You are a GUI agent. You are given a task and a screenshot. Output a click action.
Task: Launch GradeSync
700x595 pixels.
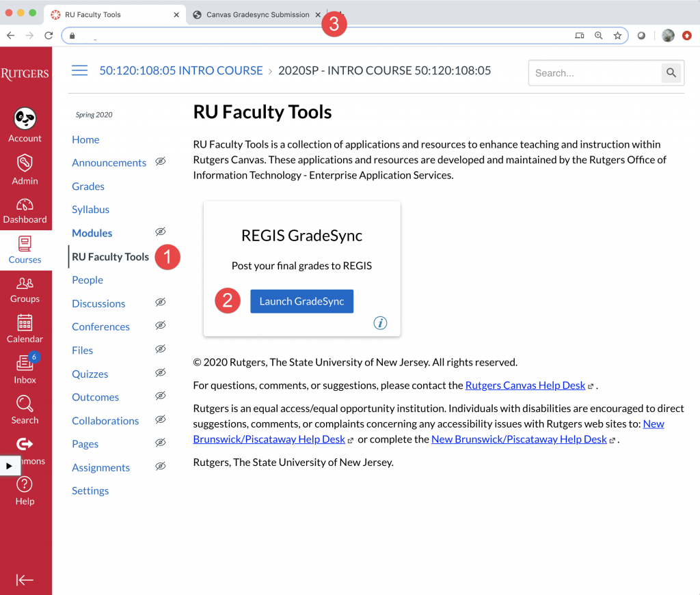point(301,301)
